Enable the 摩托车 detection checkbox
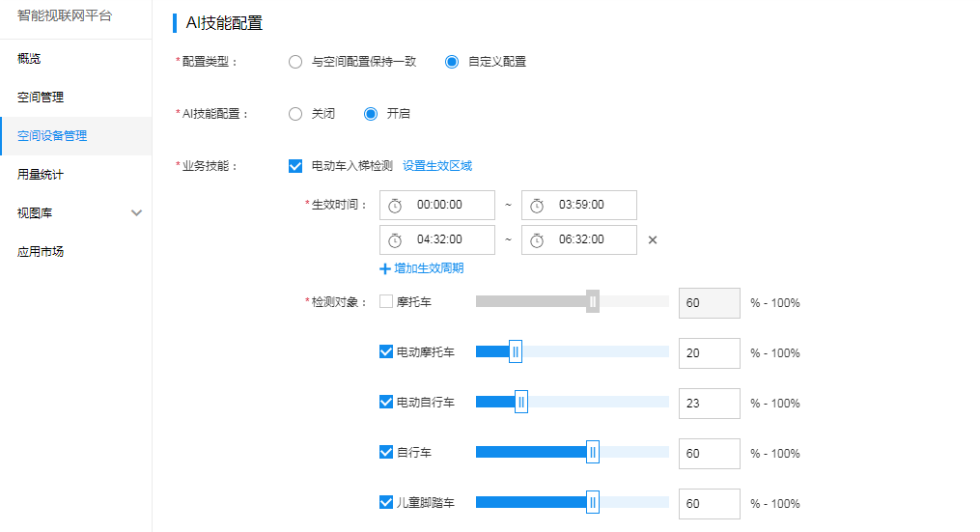 386,301
